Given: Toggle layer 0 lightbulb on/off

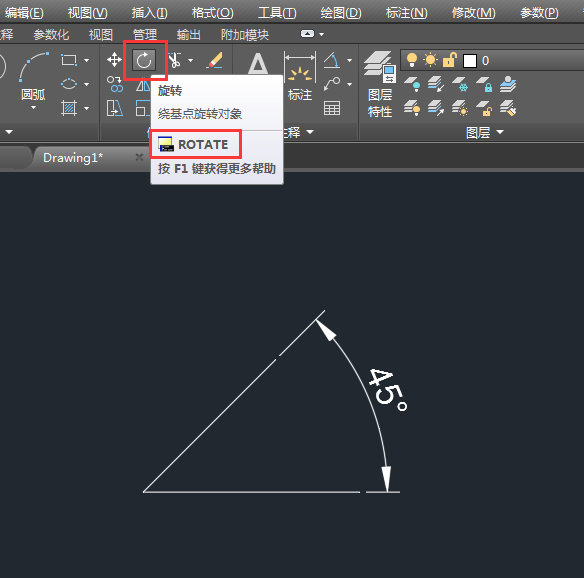Looking at the screenshot, I should click(x=412, y=60).
